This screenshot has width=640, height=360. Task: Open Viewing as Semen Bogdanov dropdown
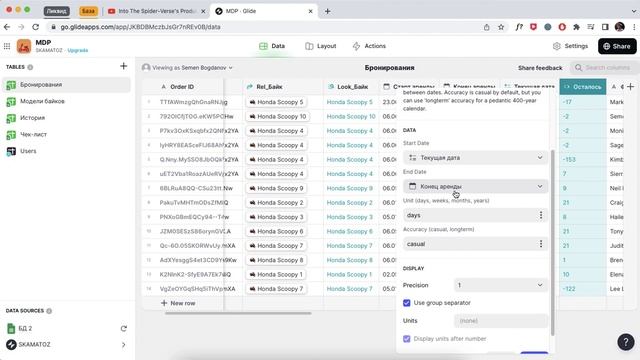187,68
